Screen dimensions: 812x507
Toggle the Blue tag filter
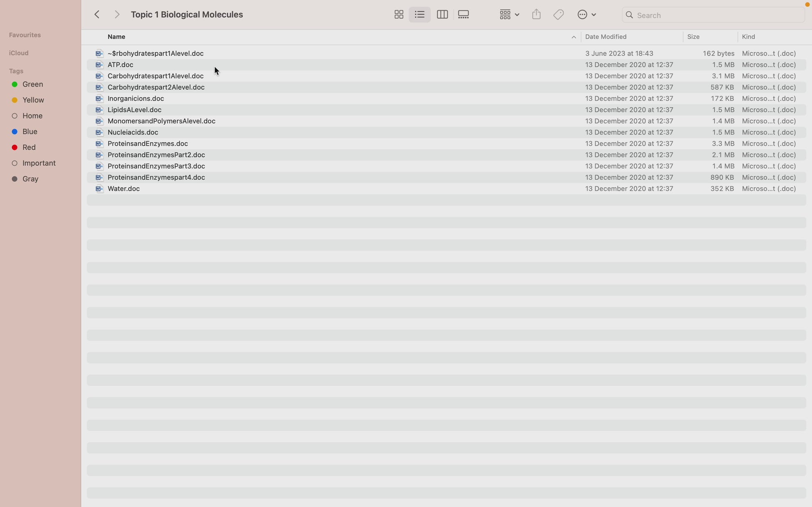(x=29, y=131)
